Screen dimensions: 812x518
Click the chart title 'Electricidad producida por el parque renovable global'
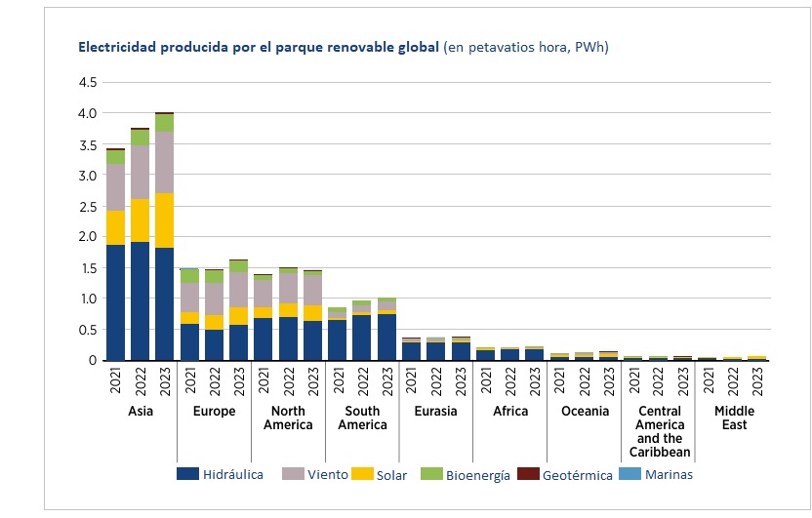[259, 47]
